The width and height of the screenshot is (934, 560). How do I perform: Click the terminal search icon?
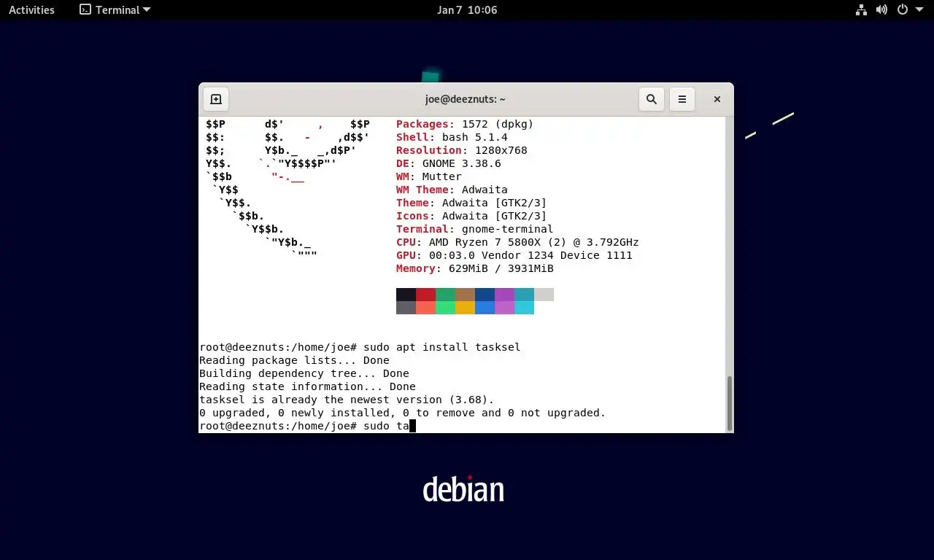click(x=652, y=99)
